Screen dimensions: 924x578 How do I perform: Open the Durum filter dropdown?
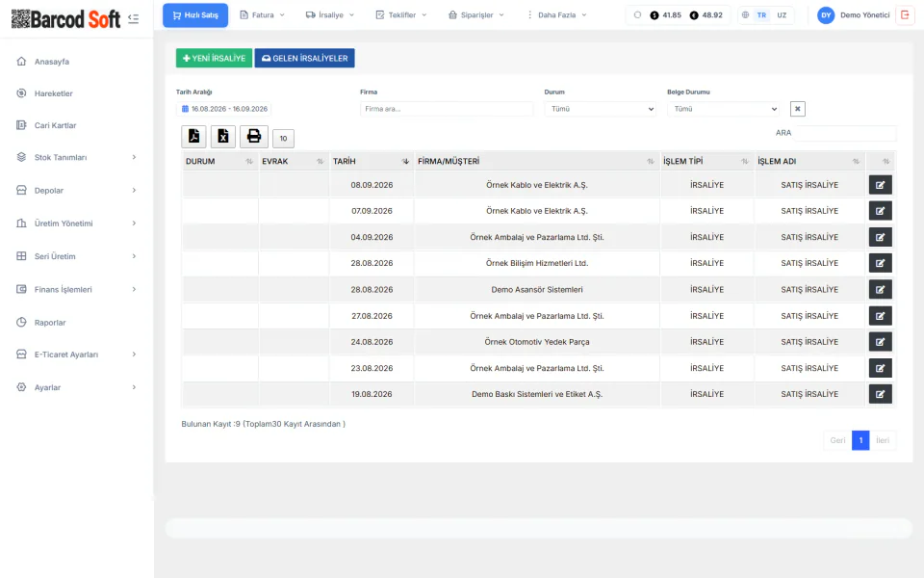tap(601, 109)
